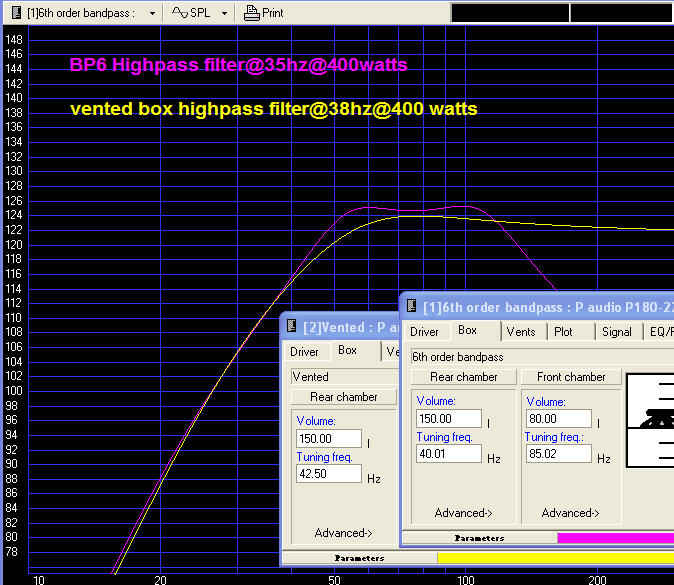This screenshot has width=674, height=585.
Task: Expand the SPL plot type dropdown
Action: click(224, 13)
